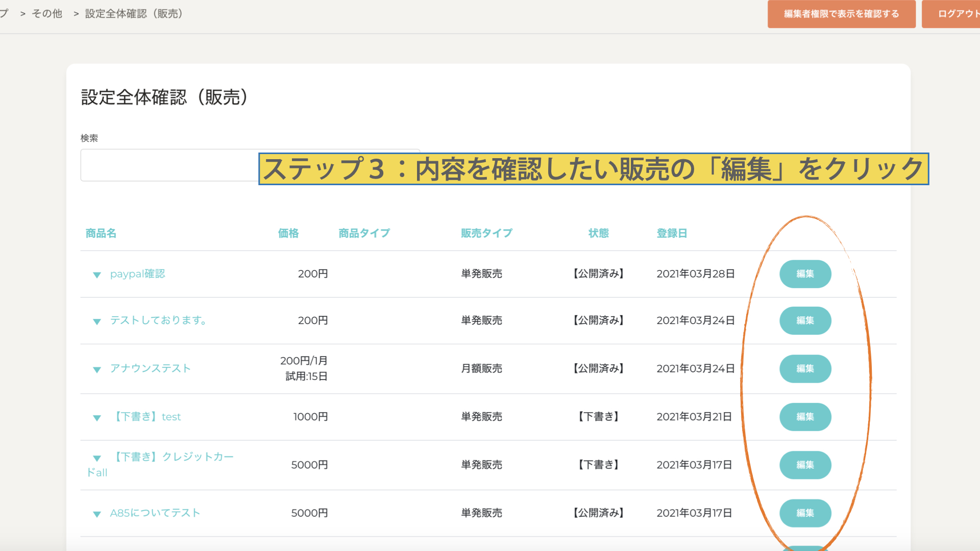
Task: Open the アナウンステスト product link
Action: (150, 368)
